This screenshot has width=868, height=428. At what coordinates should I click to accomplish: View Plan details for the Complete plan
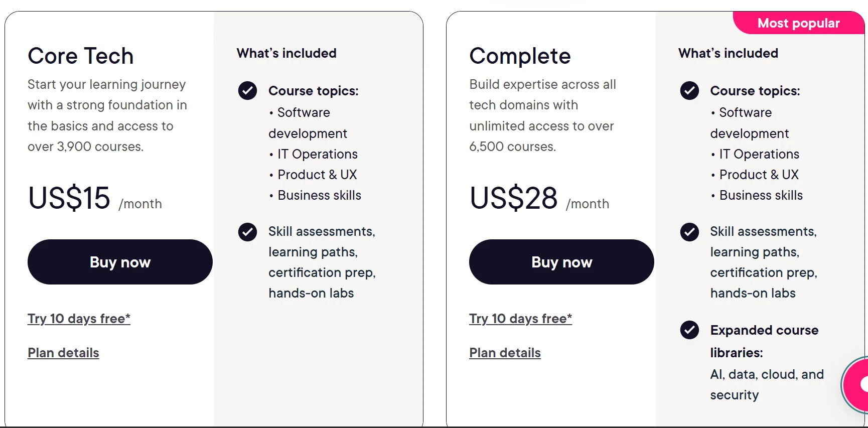(x=505, y=353)
